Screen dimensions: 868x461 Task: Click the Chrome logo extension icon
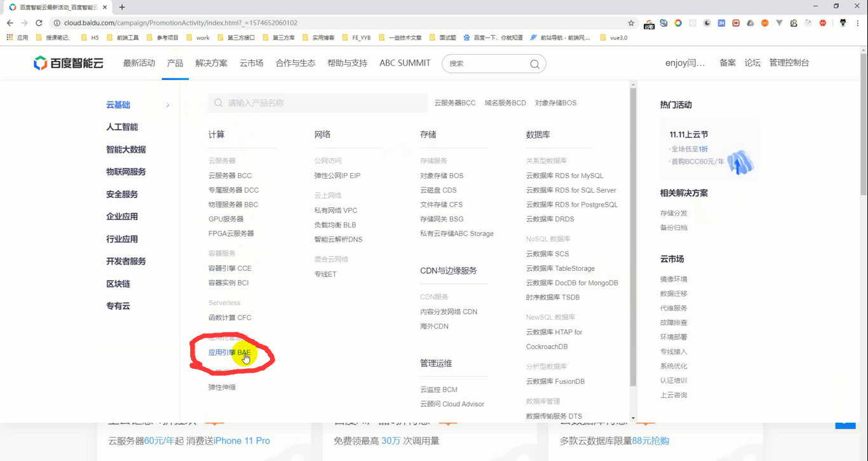[x=678, y=22]
